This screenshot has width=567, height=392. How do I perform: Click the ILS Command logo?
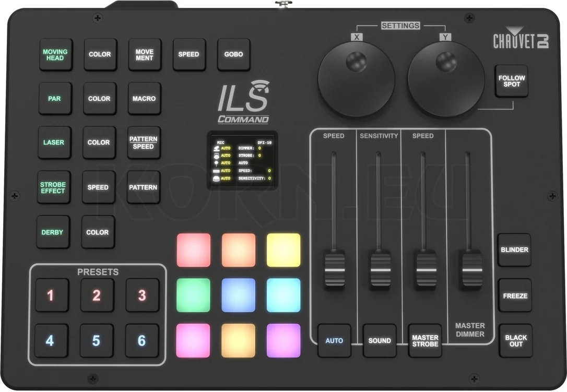point(243,102)
